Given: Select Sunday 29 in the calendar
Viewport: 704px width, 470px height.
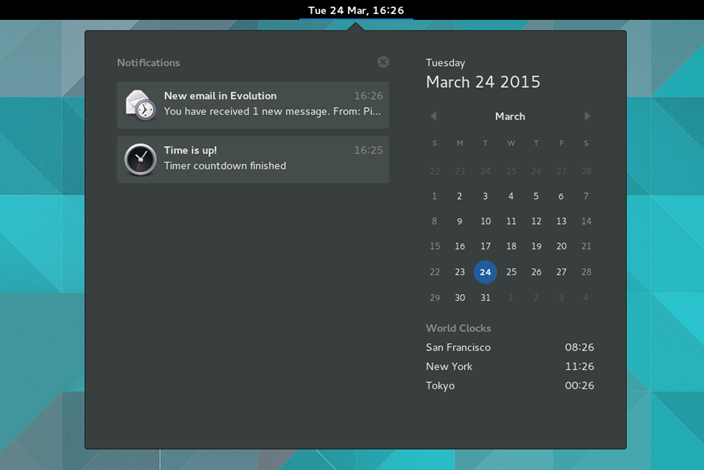Looking at the screenshot, I should tap(435, 298).
